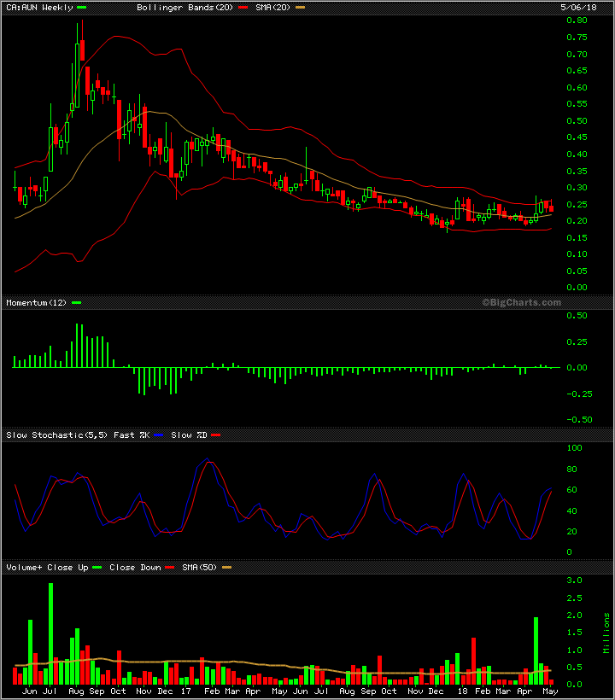The width and height of the screenshot is (615, 700).
Task: Click the 2.0 volume axis label
Action: [574, 615]
